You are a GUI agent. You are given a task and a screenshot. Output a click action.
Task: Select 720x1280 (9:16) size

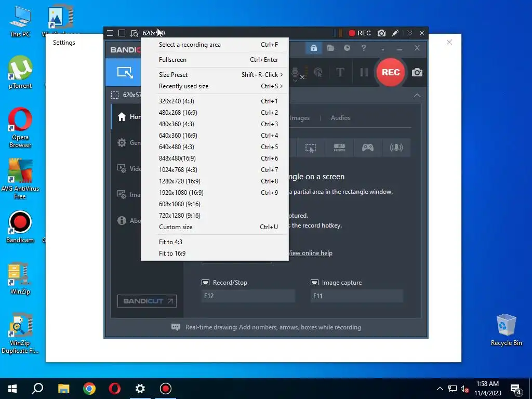pos(215,216)
